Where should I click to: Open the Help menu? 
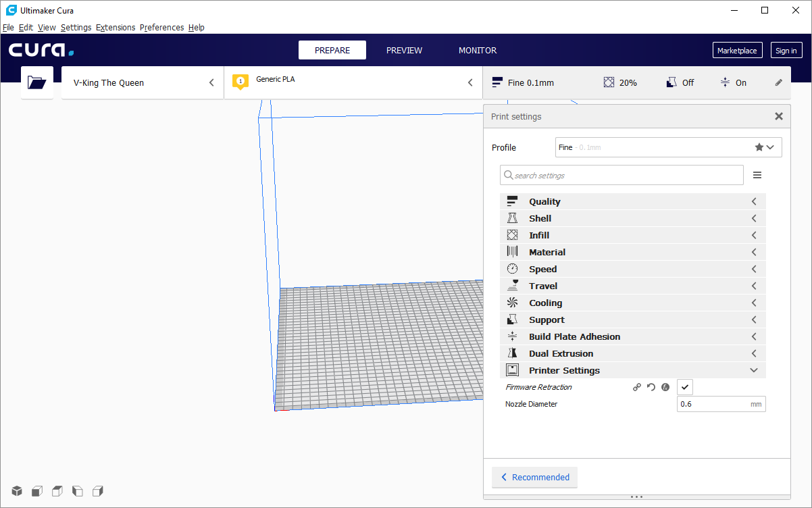pos(197,28)
